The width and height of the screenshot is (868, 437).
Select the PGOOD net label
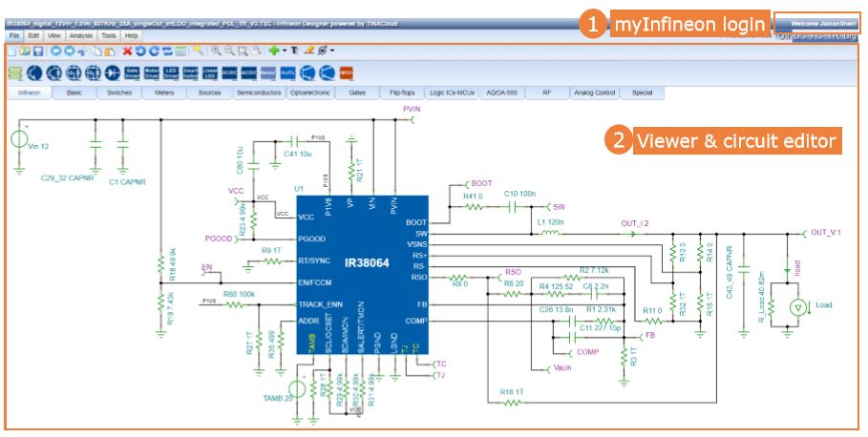[219, 239]
